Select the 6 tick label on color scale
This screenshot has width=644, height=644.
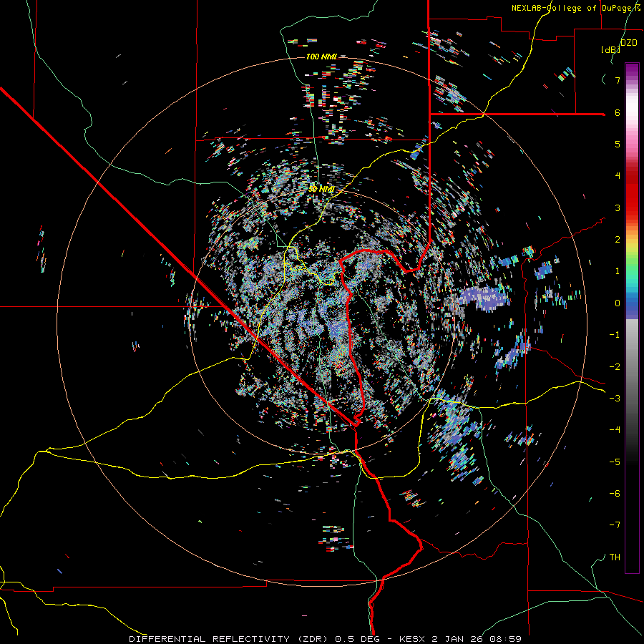coord(618,112)
